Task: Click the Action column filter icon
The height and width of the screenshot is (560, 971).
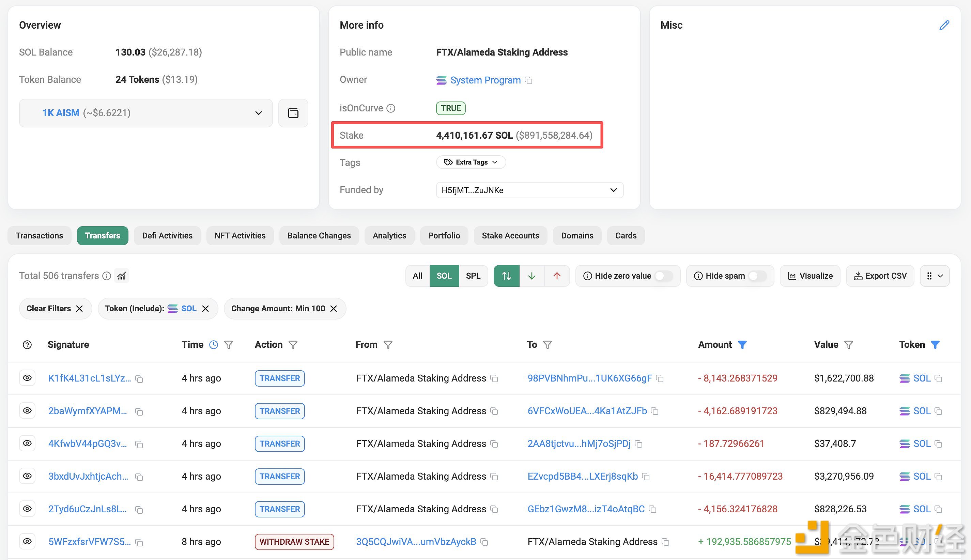Action: pos(293,345)
